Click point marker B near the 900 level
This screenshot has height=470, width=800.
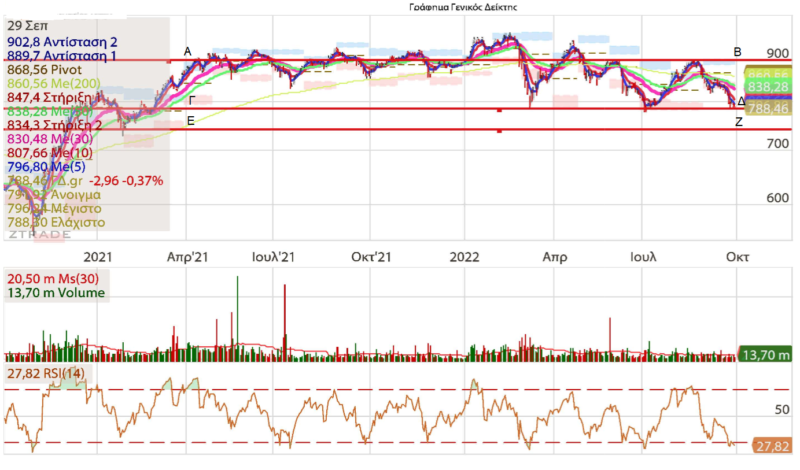[x=738, y=51]
